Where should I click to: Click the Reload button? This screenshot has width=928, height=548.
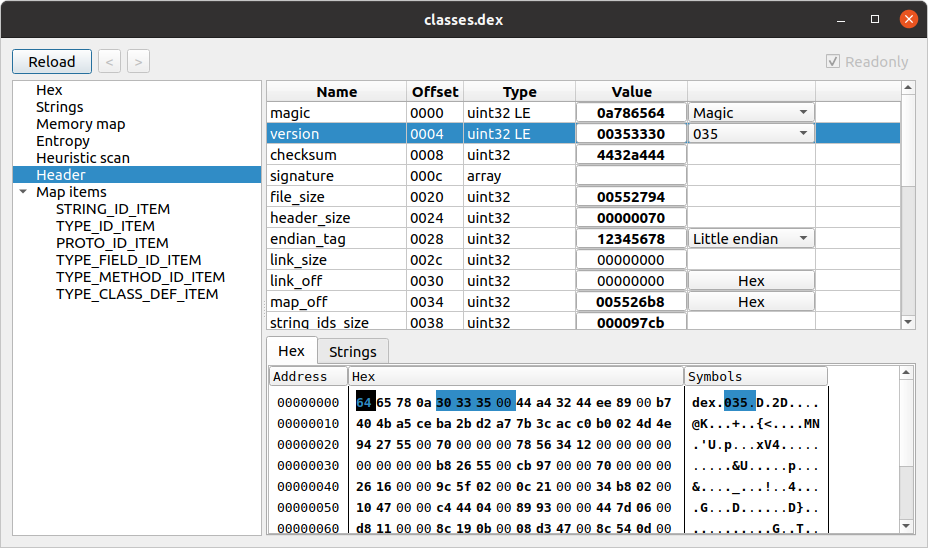tap(52, 62)
